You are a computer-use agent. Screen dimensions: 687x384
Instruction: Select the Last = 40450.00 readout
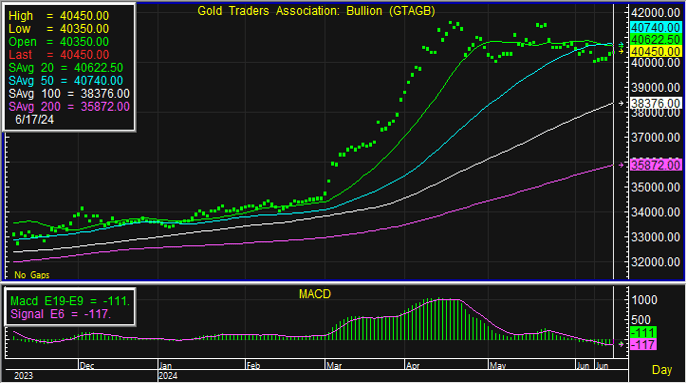coord(58,55)
